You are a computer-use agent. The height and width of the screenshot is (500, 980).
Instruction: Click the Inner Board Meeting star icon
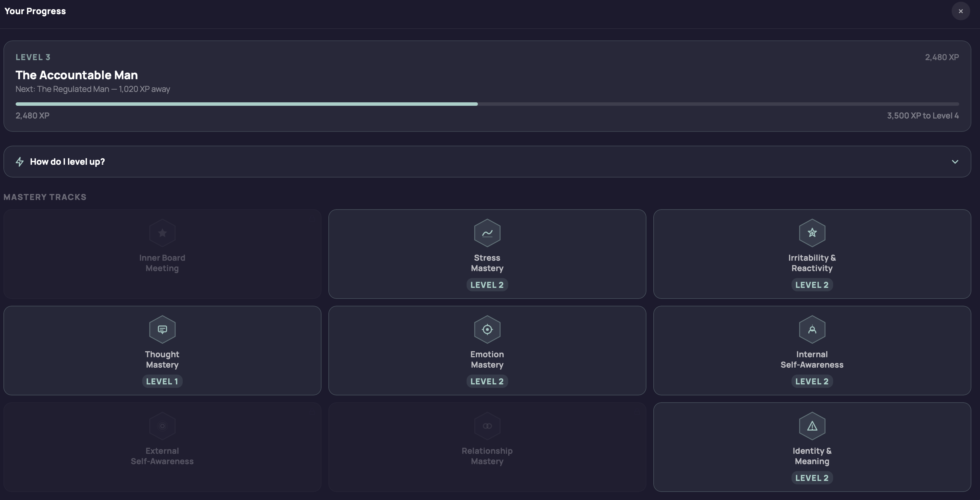162,233
